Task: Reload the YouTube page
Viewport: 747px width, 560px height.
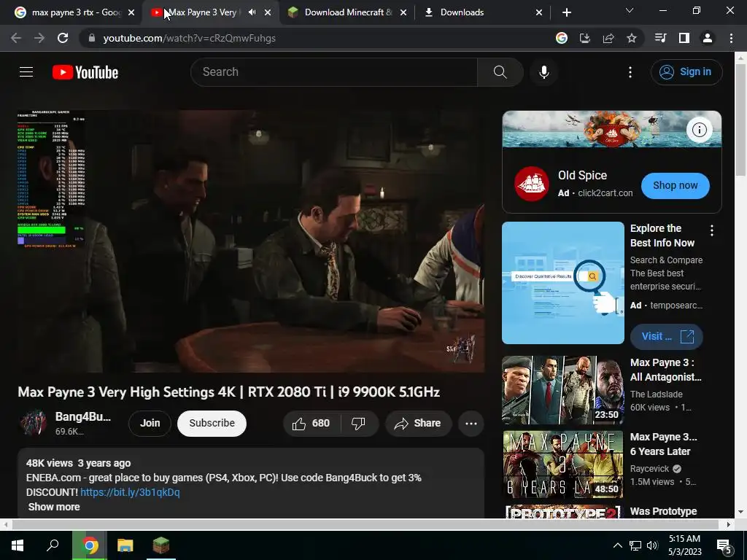Action: [x=63, y=38]
